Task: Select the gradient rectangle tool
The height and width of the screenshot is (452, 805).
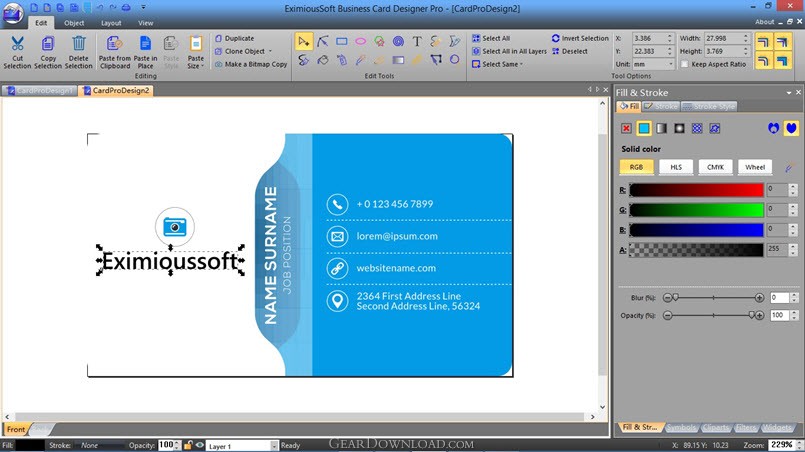Action: point(398,60)
